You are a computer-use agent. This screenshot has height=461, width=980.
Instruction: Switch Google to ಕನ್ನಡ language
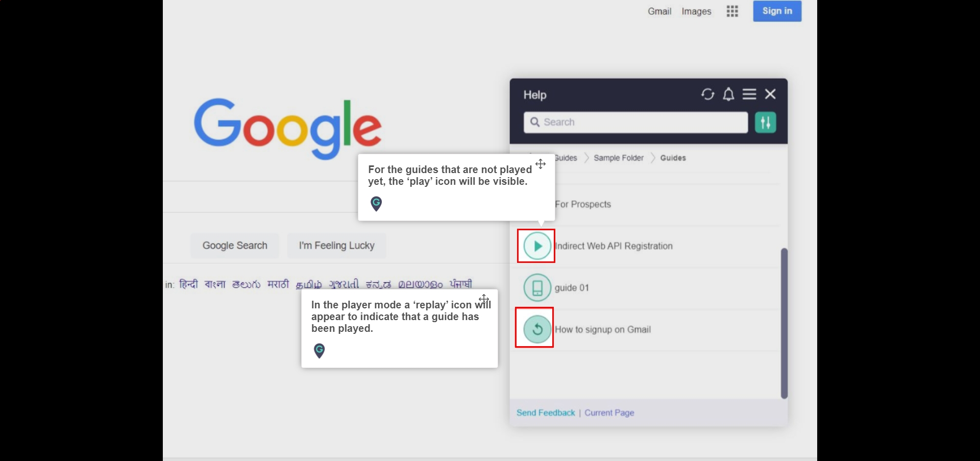point(378,284)
